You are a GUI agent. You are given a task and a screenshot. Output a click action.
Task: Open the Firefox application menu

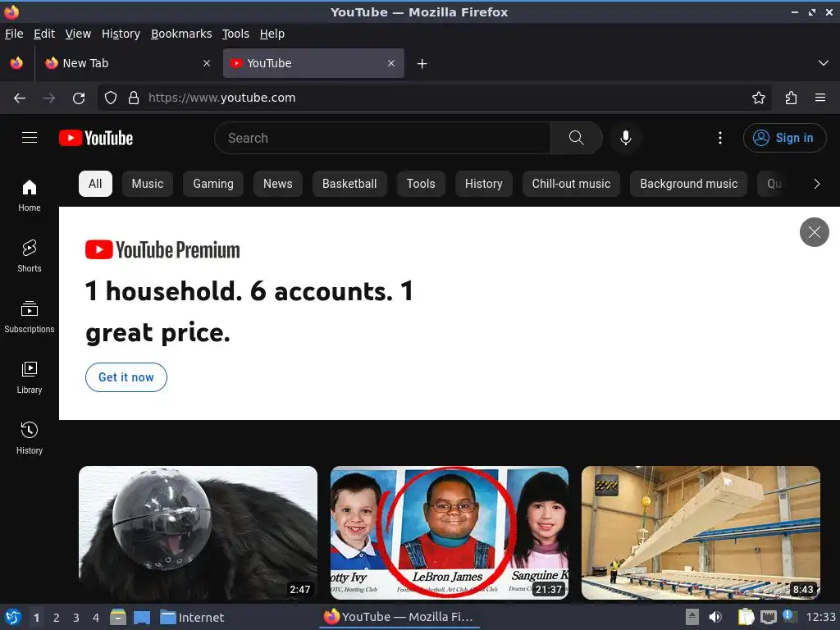(820, 98)
